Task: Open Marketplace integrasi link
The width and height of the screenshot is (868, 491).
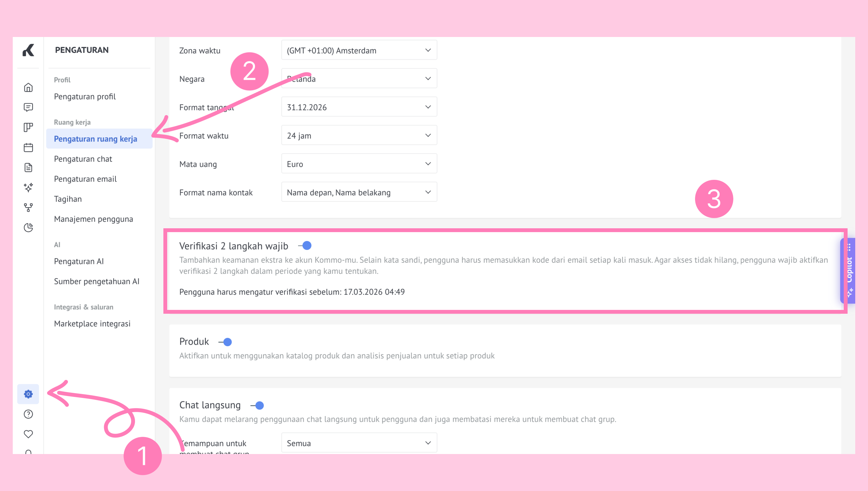Action: 92,324
